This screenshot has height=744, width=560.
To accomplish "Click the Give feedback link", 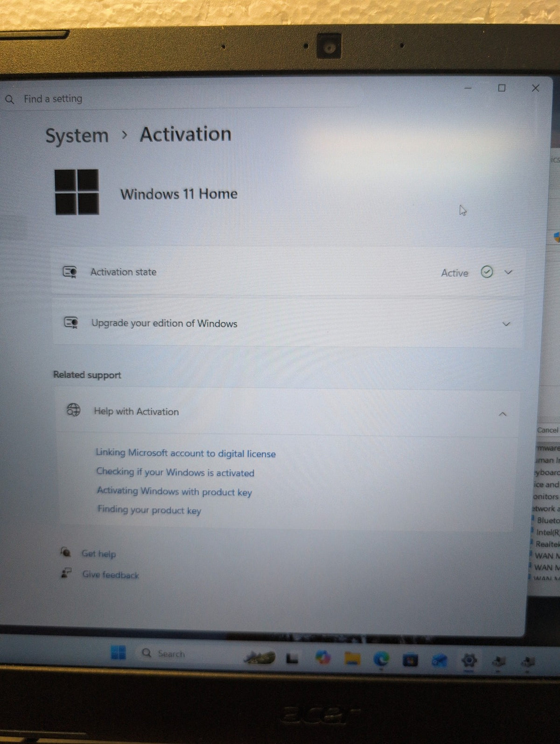I will click(111, 575).
